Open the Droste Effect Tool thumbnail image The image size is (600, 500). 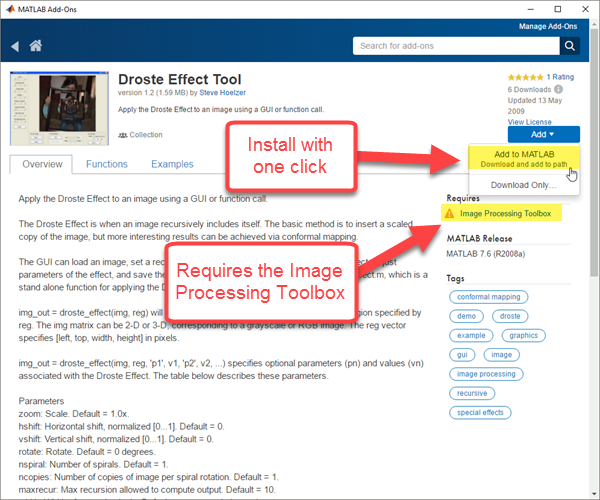pyautogui.click(x=60, y=106)
